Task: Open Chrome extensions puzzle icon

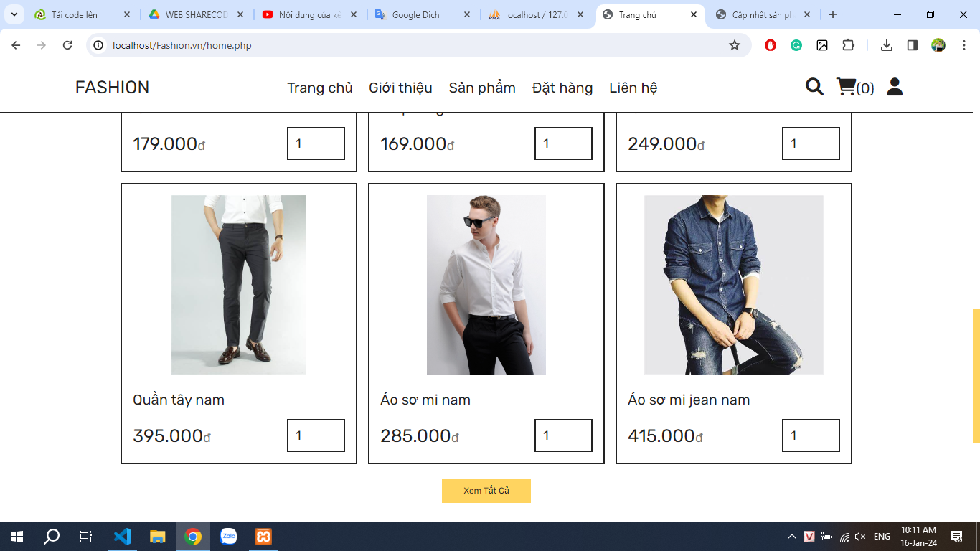Action: [848, 45]
